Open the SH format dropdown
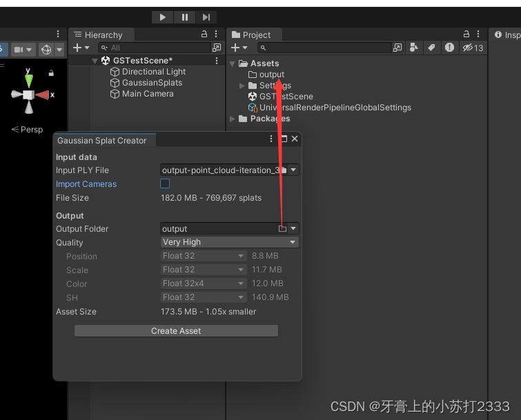Viewport: 521px width, 420px height. [204, 297]
